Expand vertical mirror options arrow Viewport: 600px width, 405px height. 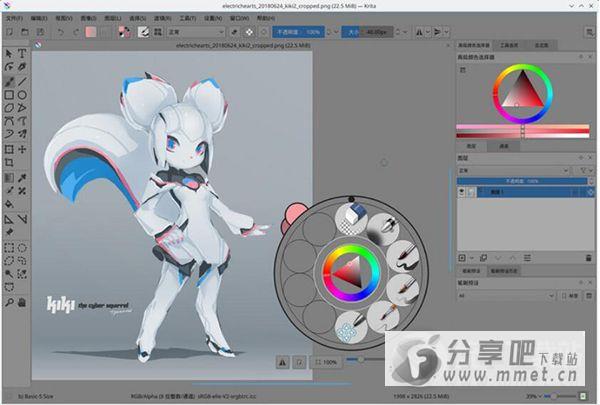(446, 32)
